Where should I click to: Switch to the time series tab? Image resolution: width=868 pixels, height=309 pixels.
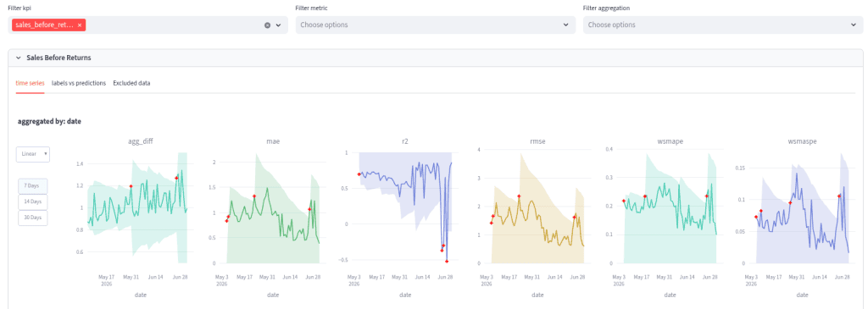(x=30, y=83)
